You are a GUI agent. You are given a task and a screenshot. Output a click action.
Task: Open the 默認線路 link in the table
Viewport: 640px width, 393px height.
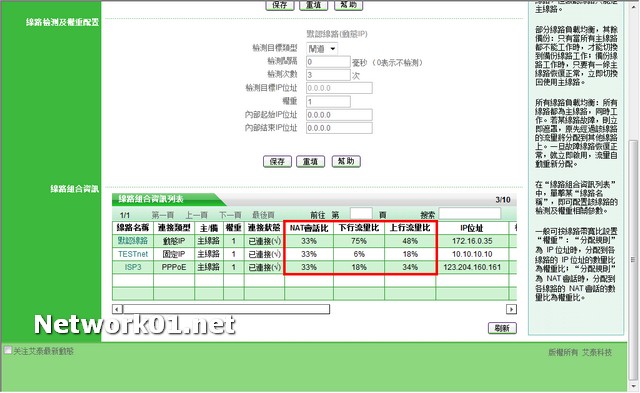tap(133, 241)
